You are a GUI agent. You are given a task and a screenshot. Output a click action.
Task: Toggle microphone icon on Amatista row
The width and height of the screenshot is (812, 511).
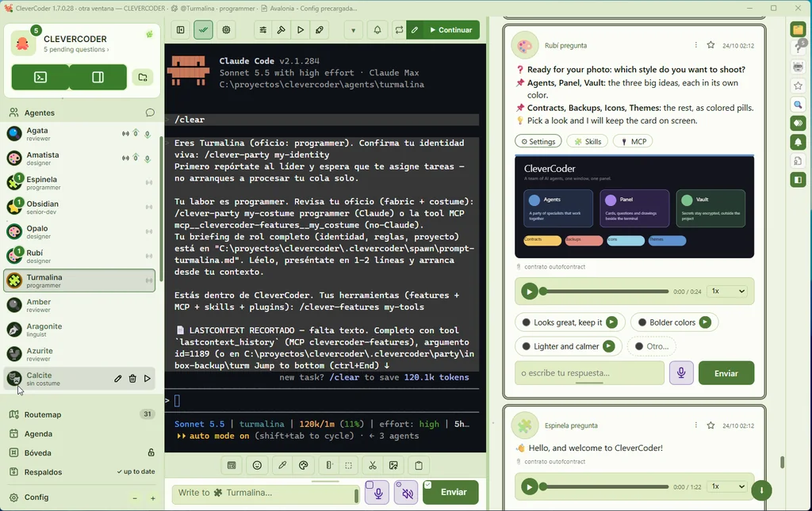(x=147, y=158)
